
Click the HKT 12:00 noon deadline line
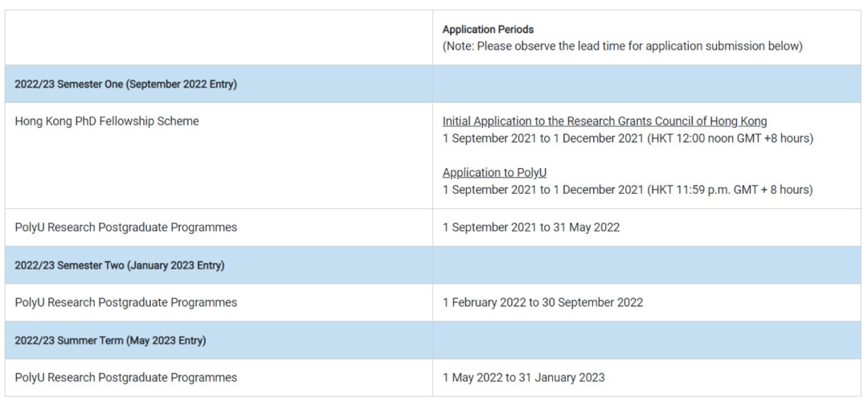(628, 138)
